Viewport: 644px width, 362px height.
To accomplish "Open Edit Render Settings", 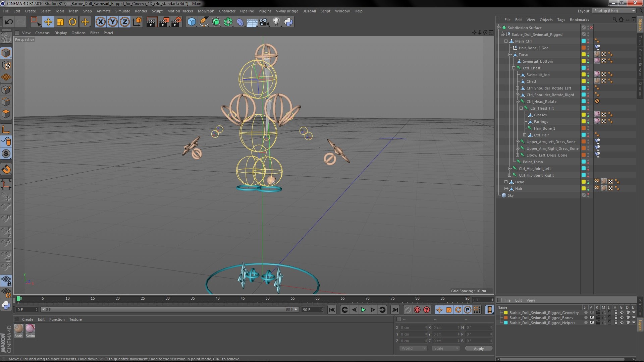I will point(176,22).
